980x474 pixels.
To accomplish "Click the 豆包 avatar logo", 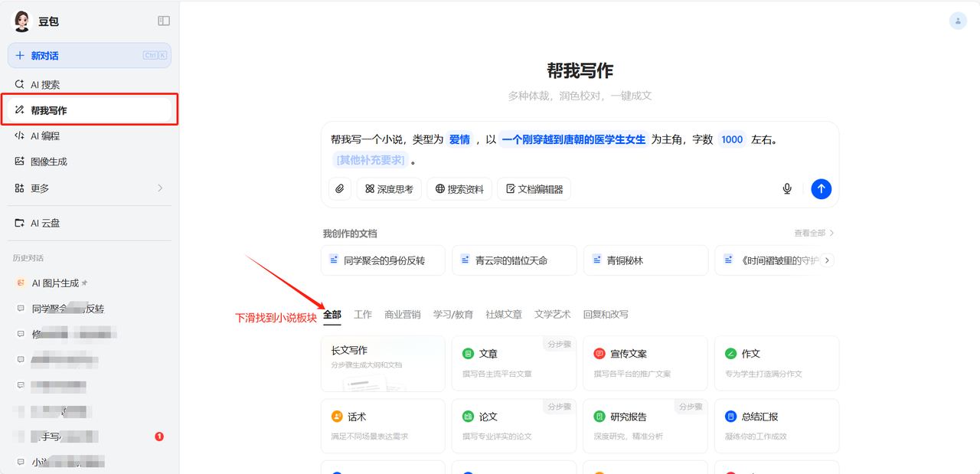I will [x=22, y=21].
